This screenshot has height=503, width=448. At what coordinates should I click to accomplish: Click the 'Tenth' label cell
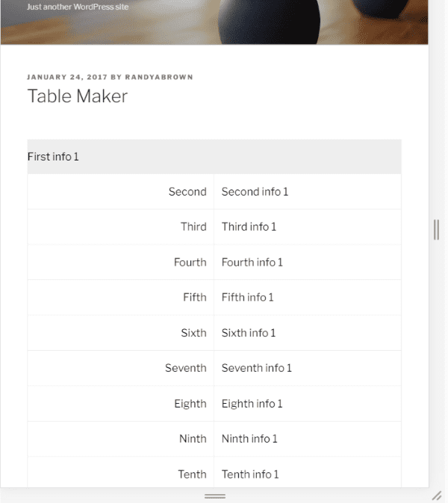coord(192,474)
